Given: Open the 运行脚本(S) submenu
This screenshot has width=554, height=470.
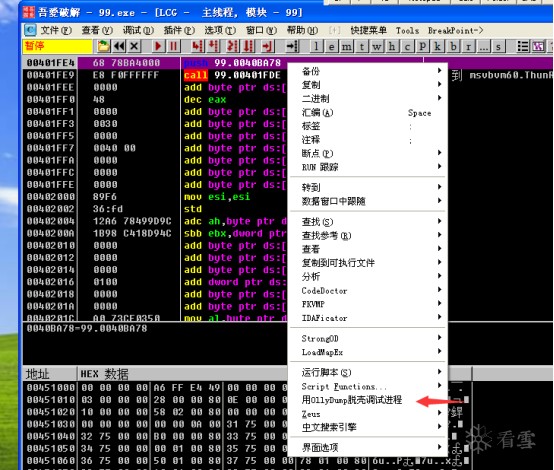Looking at the screenshot, I should 367,372.
